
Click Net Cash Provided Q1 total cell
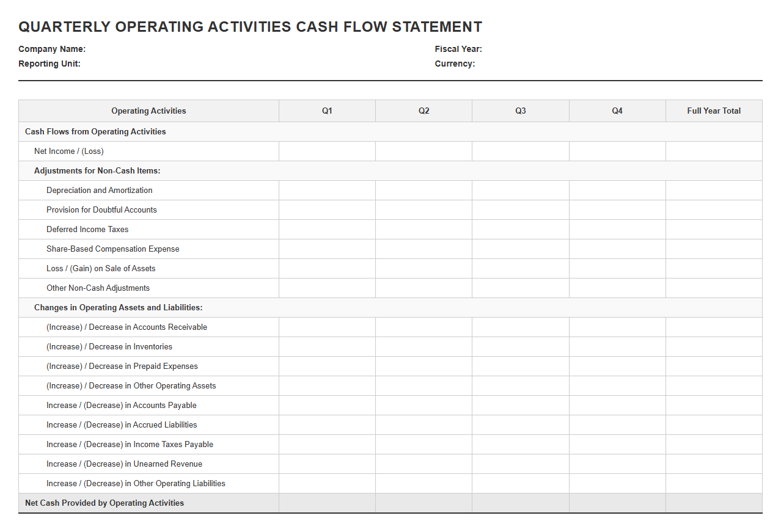[328, 503]
